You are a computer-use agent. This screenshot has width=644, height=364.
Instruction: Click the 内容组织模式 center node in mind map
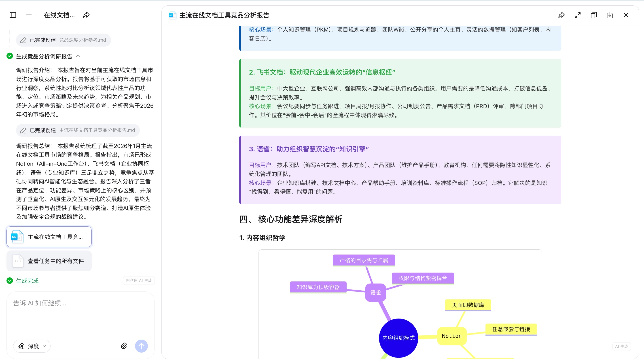(398, 338)
